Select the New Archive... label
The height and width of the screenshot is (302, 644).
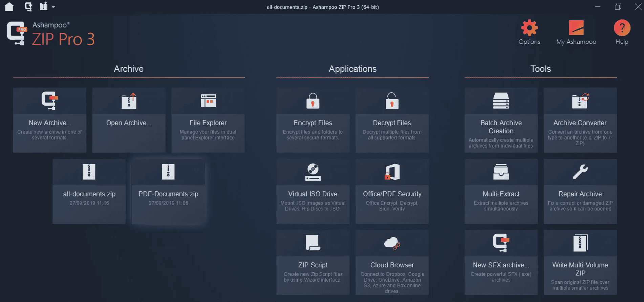(50, 123)
